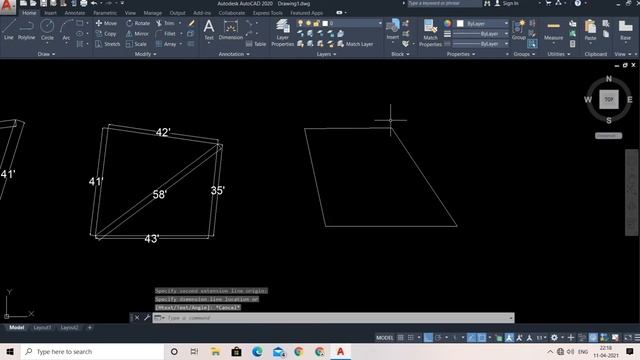640x360 pixels.
Task: Open the Insert block tool
Action: [393, 29]
